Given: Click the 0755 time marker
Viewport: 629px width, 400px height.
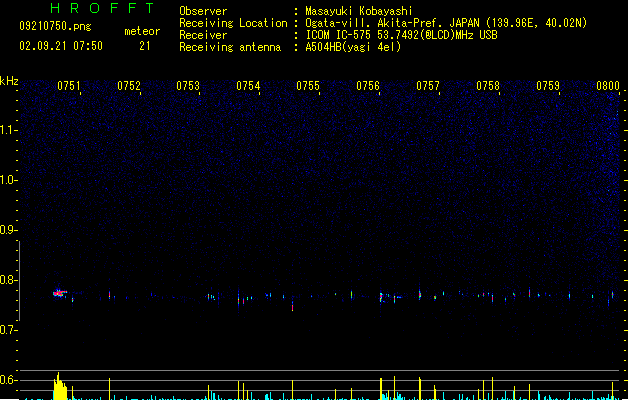Looking at the screenshot, I should tap(308, 86).
